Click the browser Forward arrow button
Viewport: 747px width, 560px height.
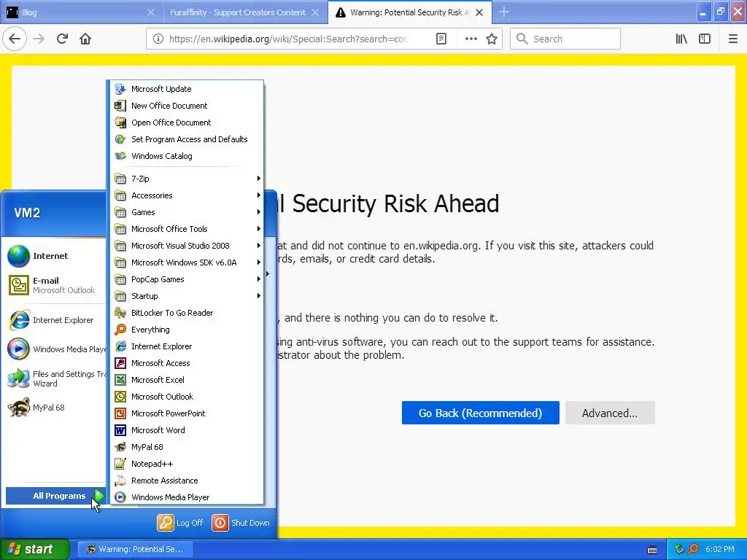[x=39, y=39]
